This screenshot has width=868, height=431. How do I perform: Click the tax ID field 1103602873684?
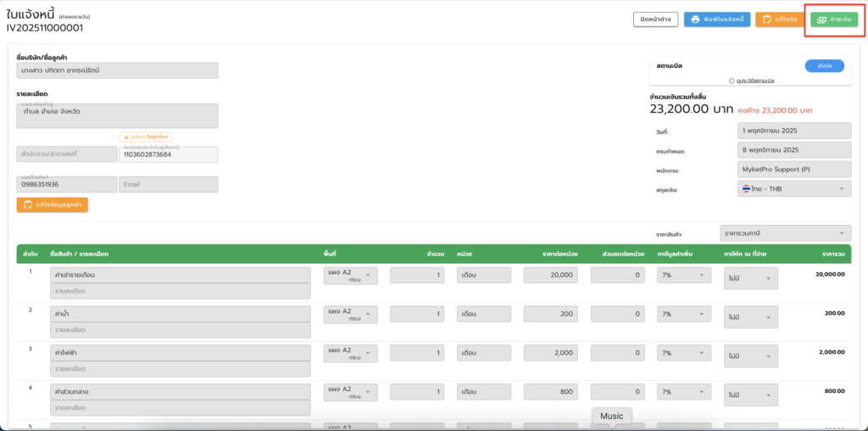[168, 154]
